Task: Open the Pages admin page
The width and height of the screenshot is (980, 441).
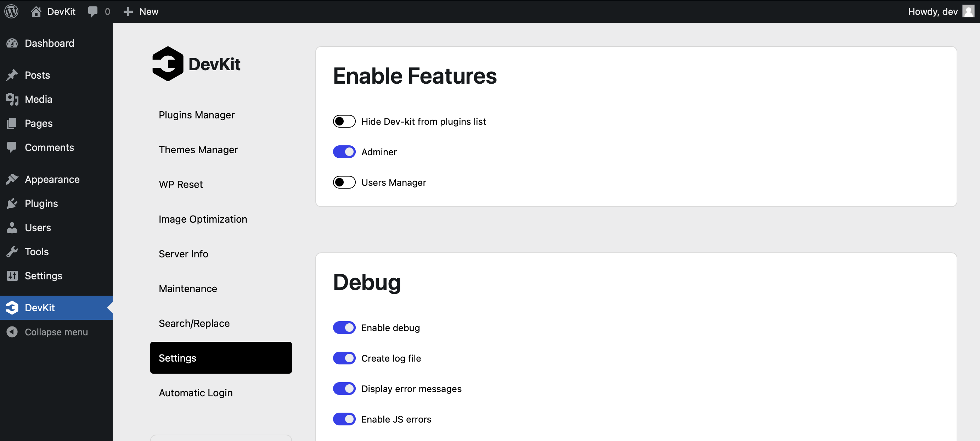Action: (38, 123)
